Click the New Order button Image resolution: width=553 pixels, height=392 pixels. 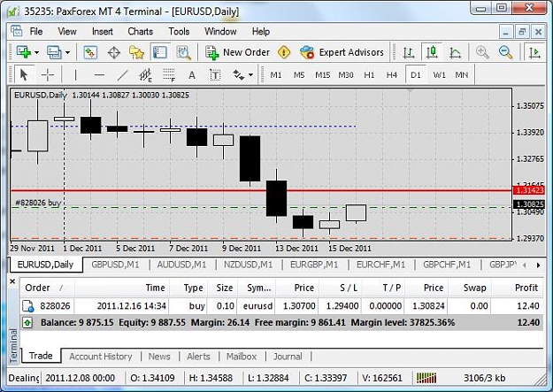pyautogui.click(x=237, y=52)
